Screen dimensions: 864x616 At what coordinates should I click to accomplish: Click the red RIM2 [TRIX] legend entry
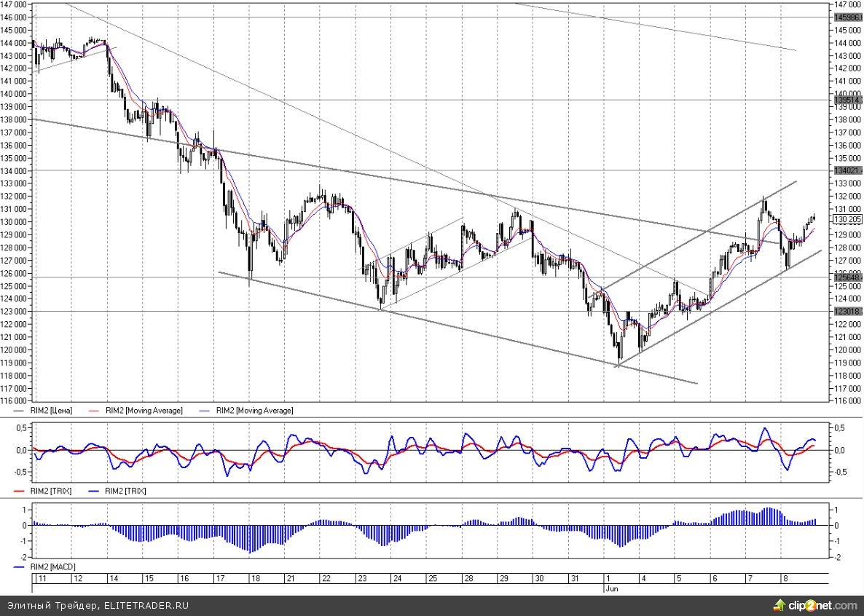[51, 491]
